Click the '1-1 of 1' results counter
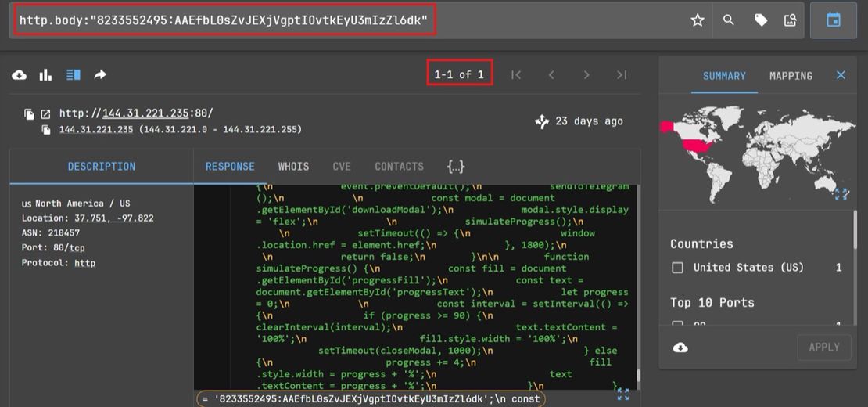The height and width of the screenshot is (407, 868). point(459,75)
